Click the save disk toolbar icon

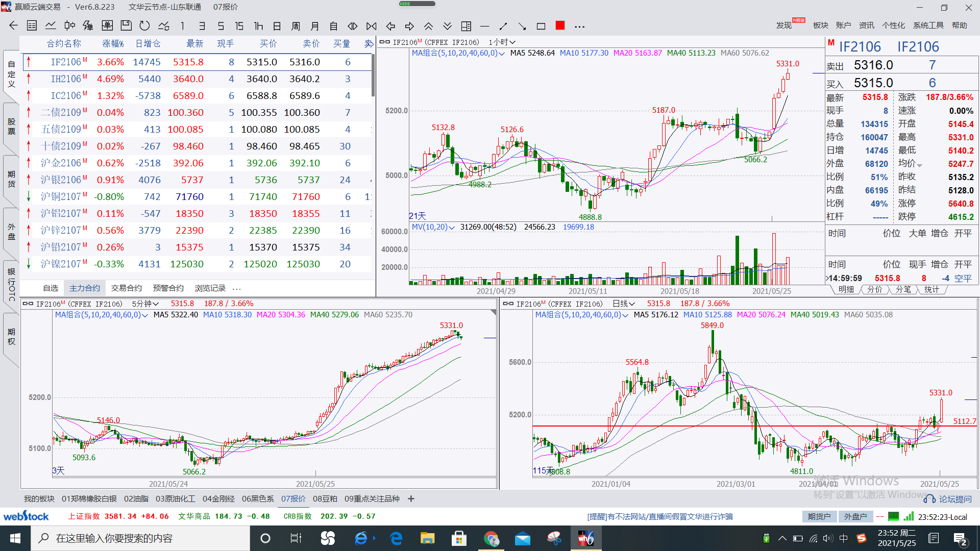click(126, 26)
